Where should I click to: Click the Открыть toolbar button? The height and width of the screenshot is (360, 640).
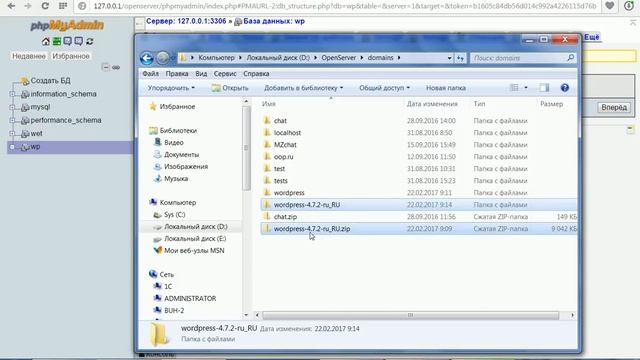(x=230, y=88)
